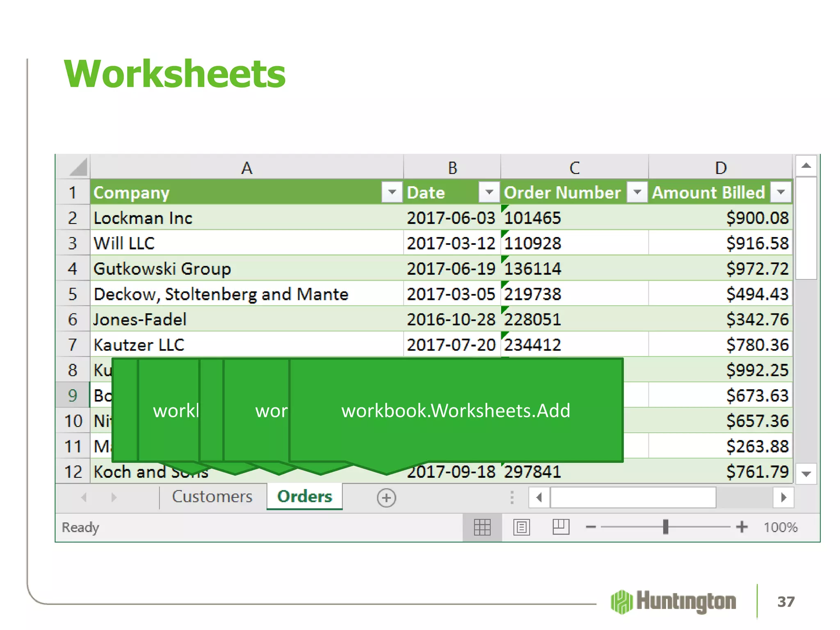The width and height of the screenshot is (840, 630).
Task: Select column A header
Action: pyautogui.click(x=247, y=167)
